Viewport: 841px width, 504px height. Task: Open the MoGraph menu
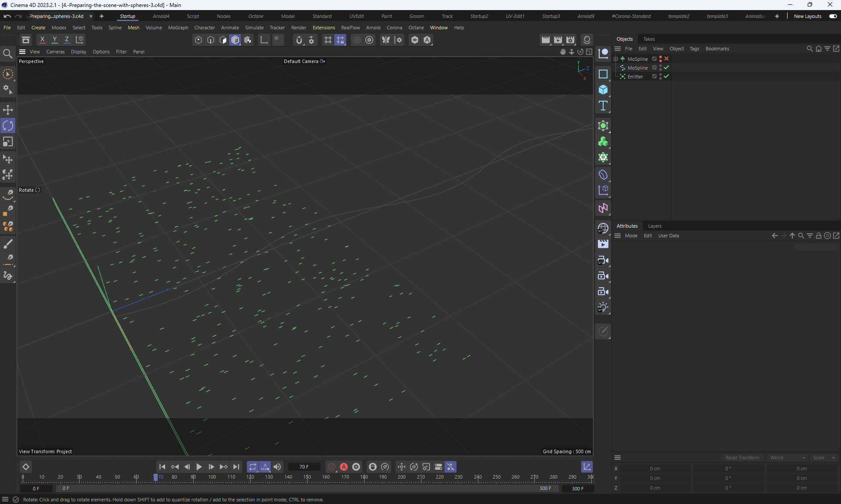[178, 28]
